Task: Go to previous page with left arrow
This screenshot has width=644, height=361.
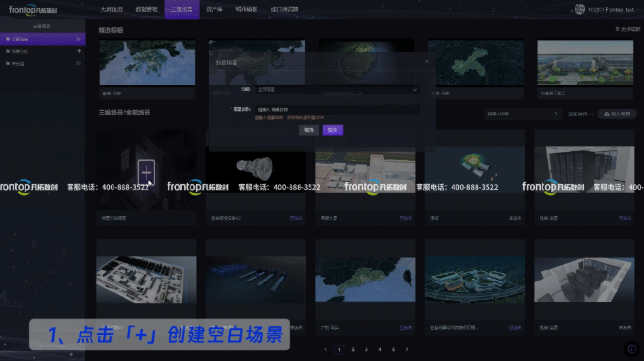Action: [x=326, y=350]
